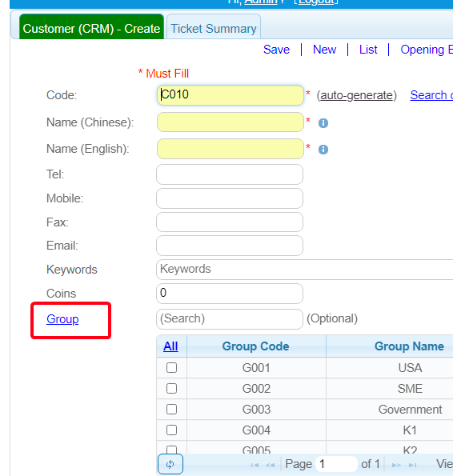Click info icon beside Name (English)
Screen dimensions: 453x476
point(323,150)
